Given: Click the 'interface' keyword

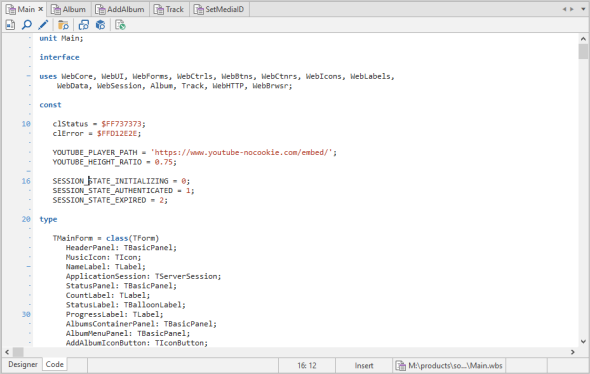Looking at the screenshot, I should [x=59, y=57].
